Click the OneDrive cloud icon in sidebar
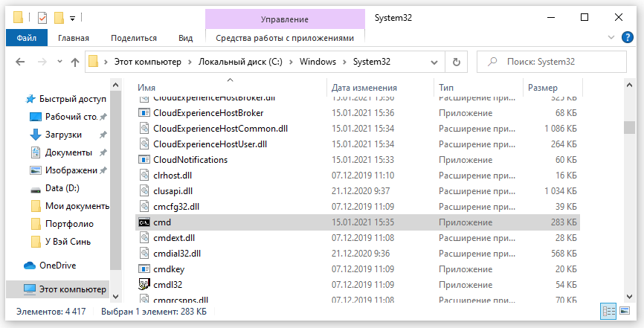The image size is (644, 328). [30, 265]
